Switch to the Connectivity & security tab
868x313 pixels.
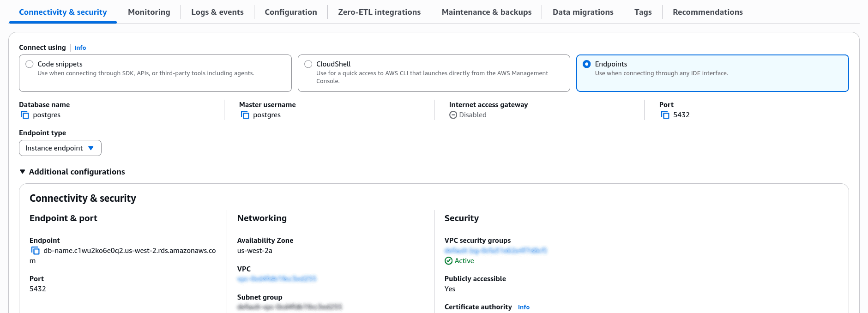(x=63, y=12)
